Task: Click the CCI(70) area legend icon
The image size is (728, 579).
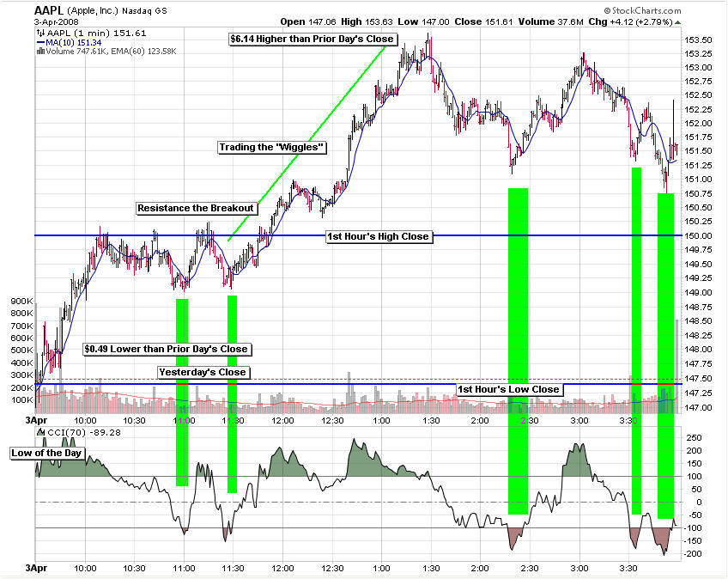Action: [x=41, y=433]
